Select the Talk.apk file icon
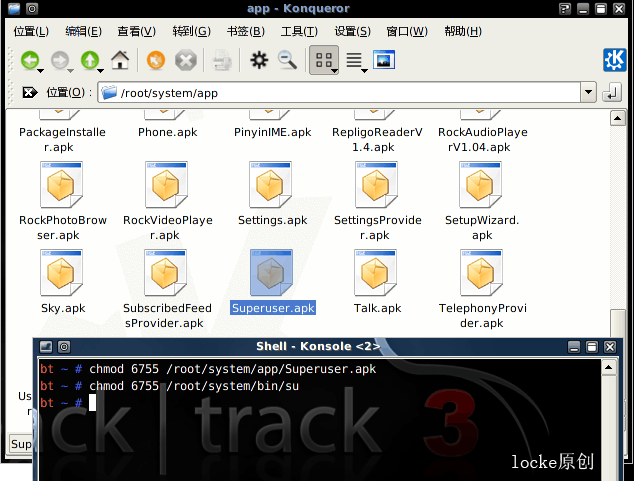Screen dimensions: 634x481 pyautogui.click(x=376, y=273)
